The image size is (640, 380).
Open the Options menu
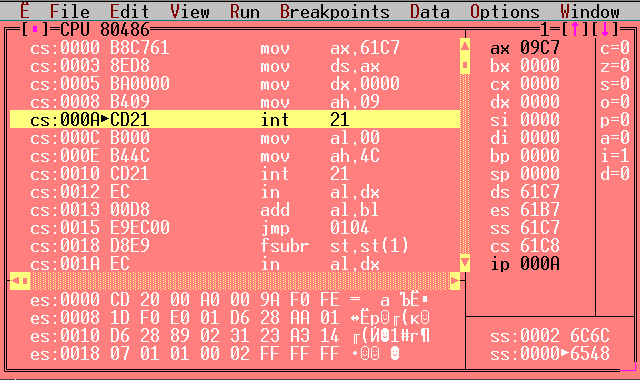pos(505,11)
